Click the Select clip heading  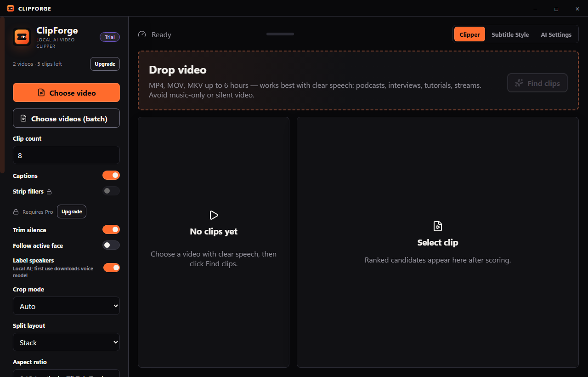438,242
